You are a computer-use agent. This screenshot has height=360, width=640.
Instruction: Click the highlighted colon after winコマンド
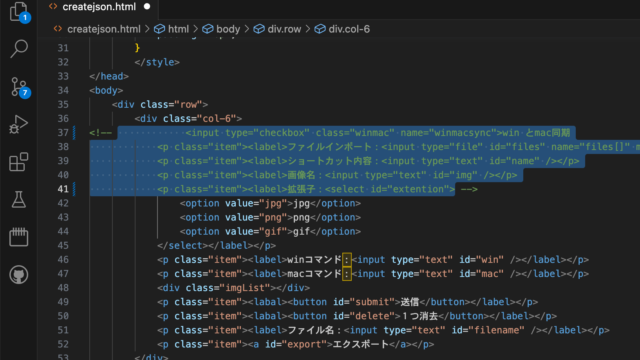tap(347, 260)
